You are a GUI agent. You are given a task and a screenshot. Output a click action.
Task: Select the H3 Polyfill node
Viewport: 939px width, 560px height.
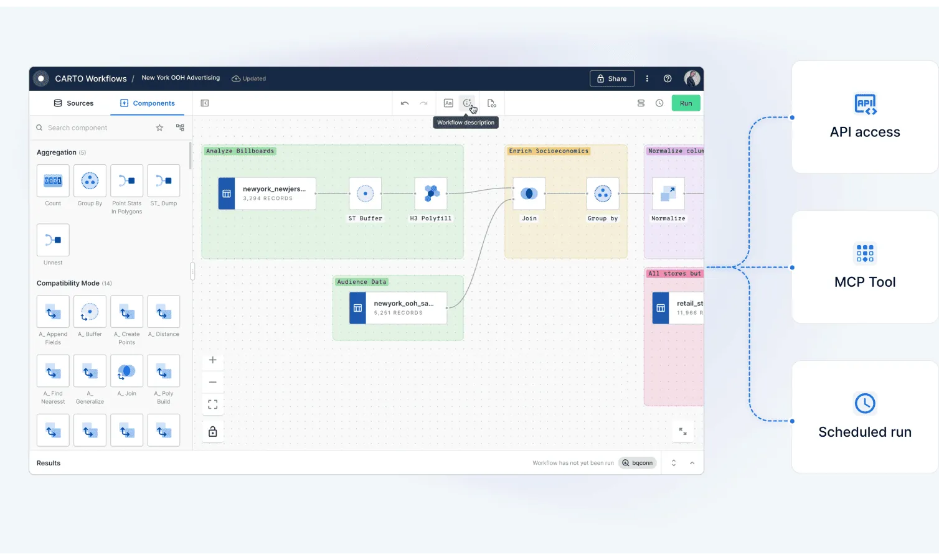click(431, 194)
